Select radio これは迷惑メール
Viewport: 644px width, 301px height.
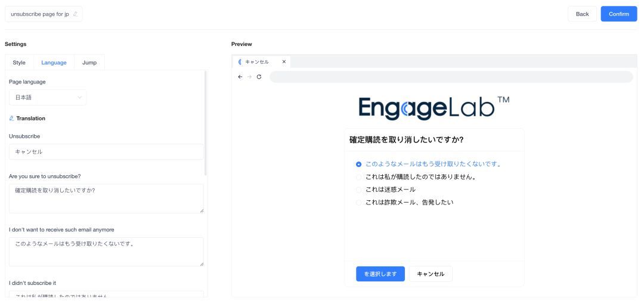(358, 190)
